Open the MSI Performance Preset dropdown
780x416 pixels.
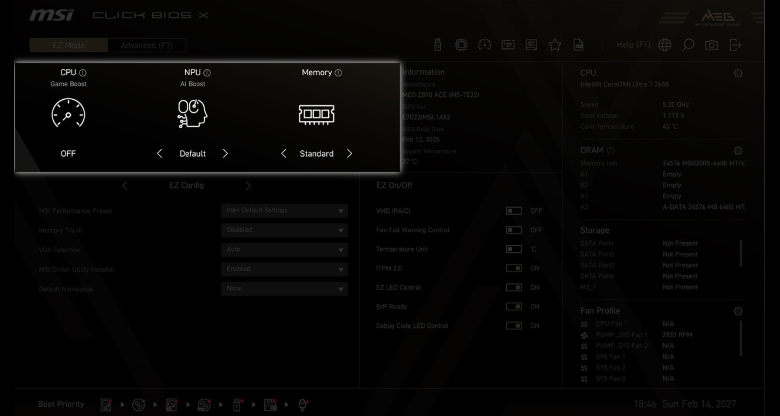click(284, 210)
